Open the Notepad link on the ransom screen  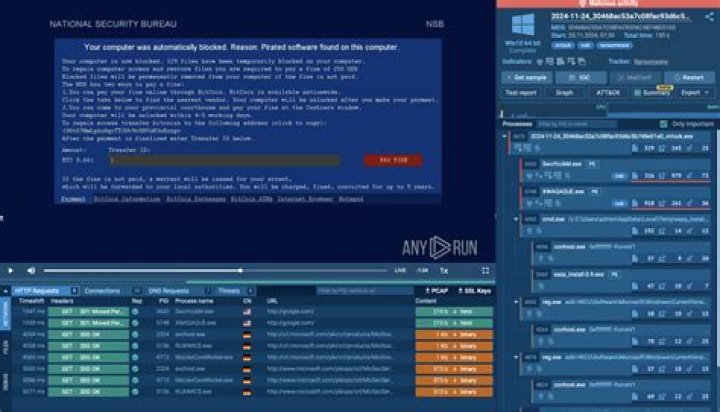click(351, 199)
